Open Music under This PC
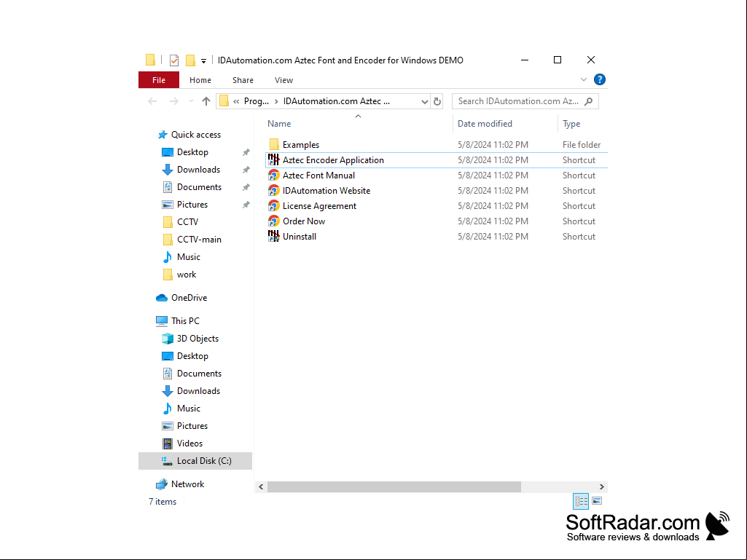 tap(181, 409)
